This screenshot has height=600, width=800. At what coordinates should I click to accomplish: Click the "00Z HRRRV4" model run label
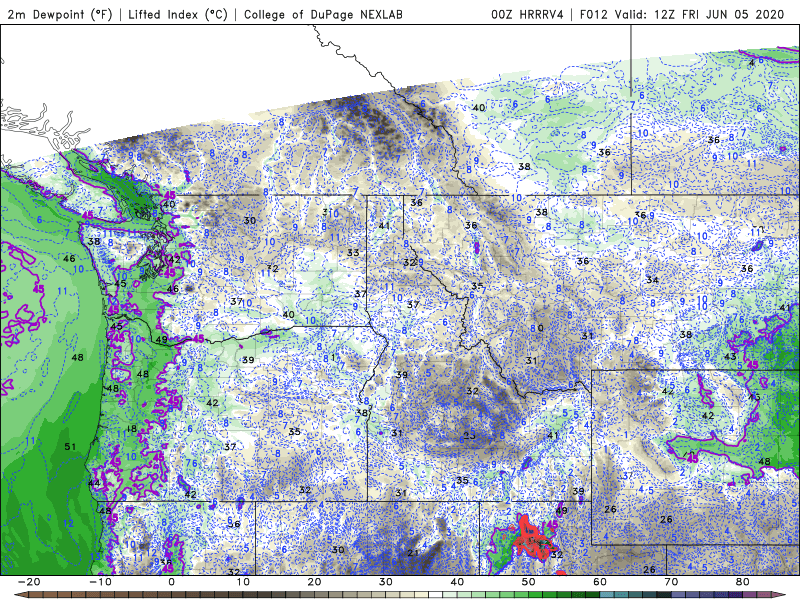coord(527,14)
